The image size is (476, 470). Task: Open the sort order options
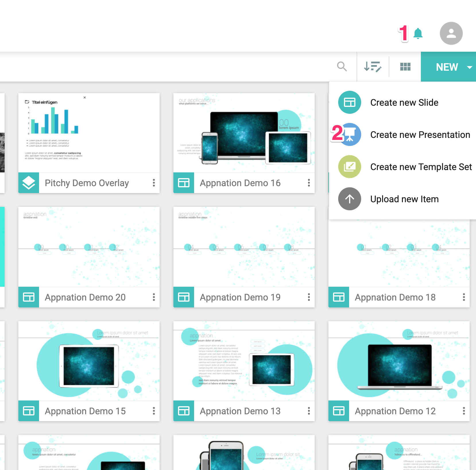pos(373,67)
